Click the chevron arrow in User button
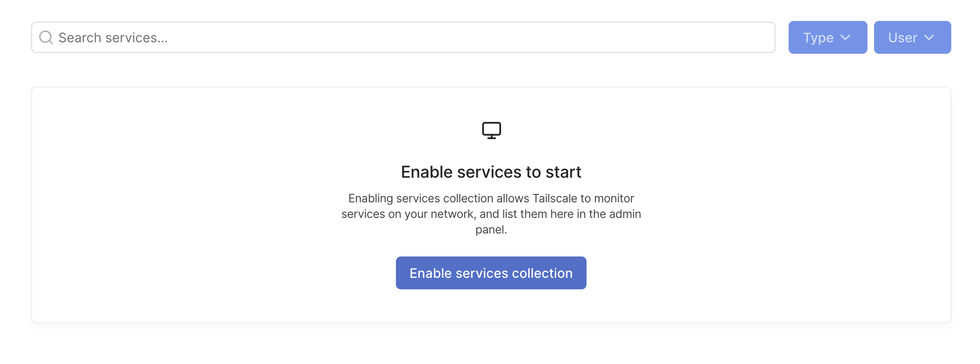 (929, 37)
